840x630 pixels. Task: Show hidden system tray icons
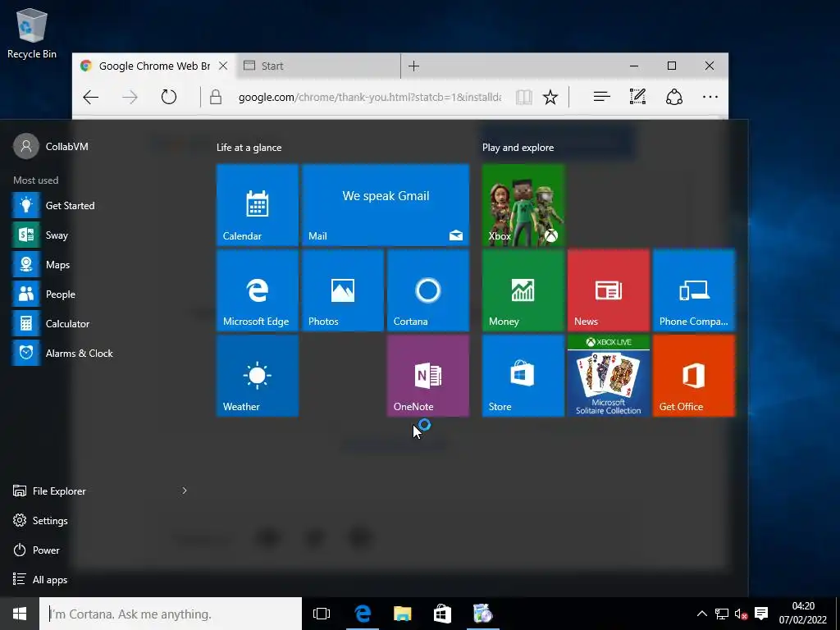tap(702, 614)
